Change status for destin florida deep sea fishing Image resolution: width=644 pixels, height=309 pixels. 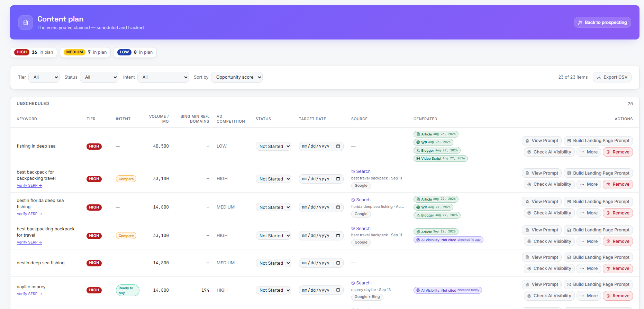(273, 207)
